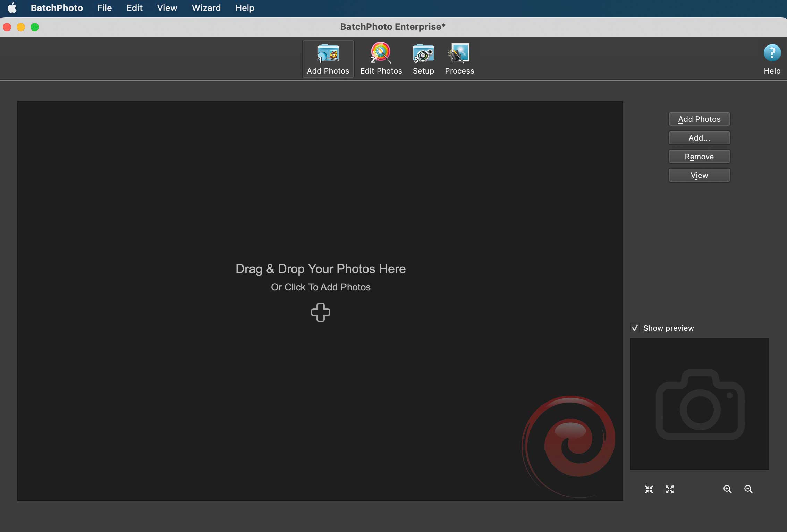
Task: Open the File menu
Action: tap(104, 8)
